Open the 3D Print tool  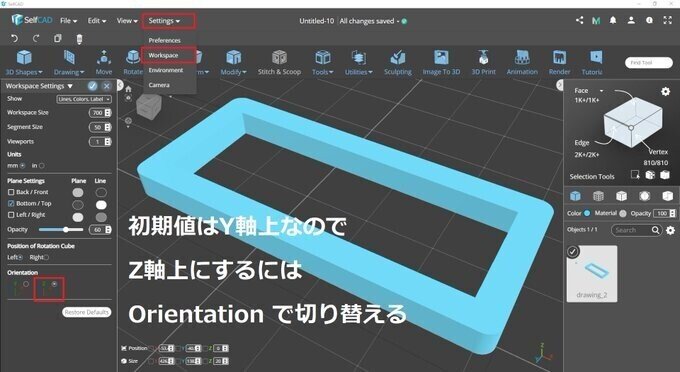click(484, 63)
